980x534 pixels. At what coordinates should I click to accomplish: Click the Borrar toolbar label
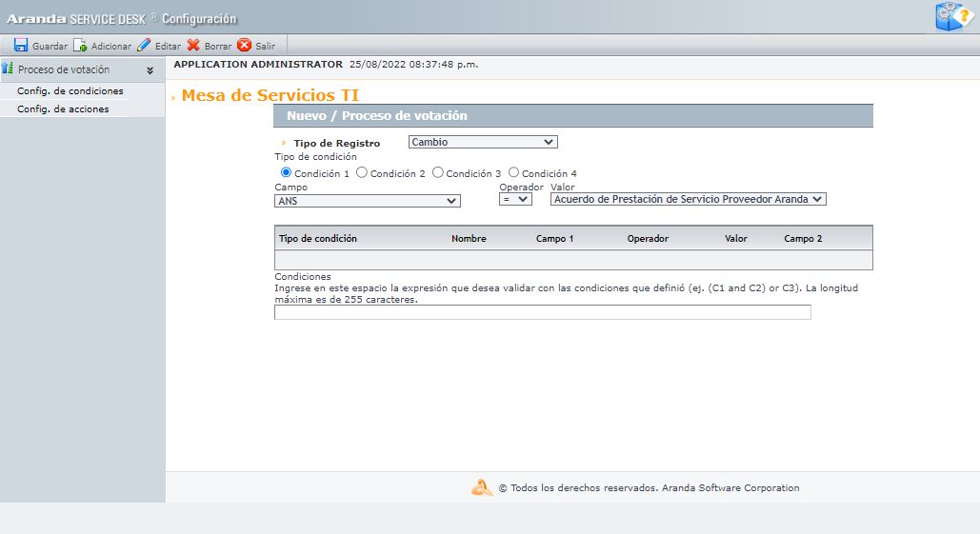217,47
